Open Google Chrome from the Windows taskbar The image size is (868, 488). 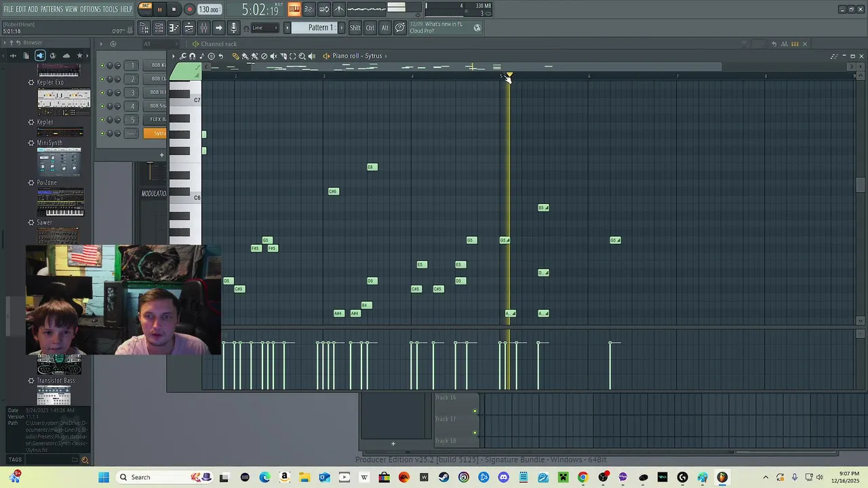tap(583, 477)
